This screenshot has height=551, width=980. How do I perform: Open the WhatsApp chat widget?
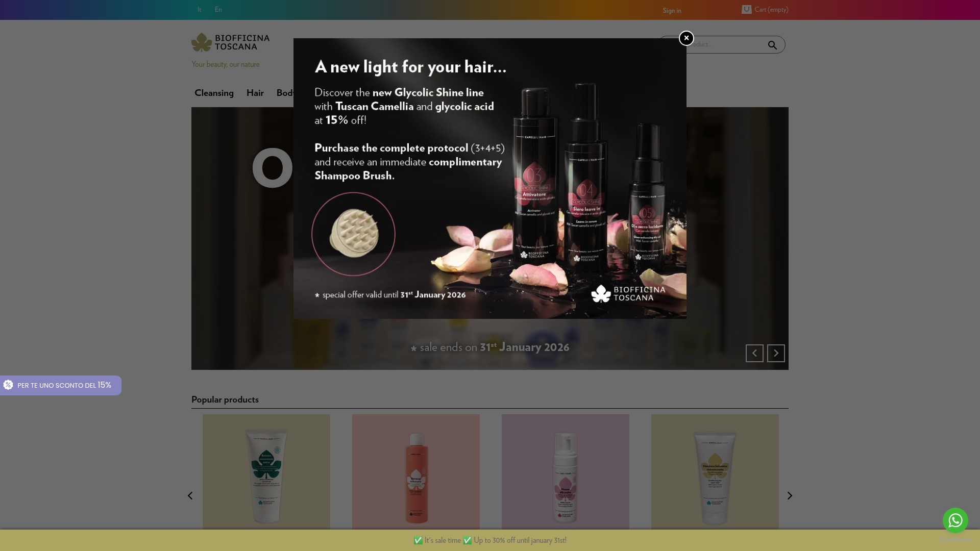(x=955, y=520)
